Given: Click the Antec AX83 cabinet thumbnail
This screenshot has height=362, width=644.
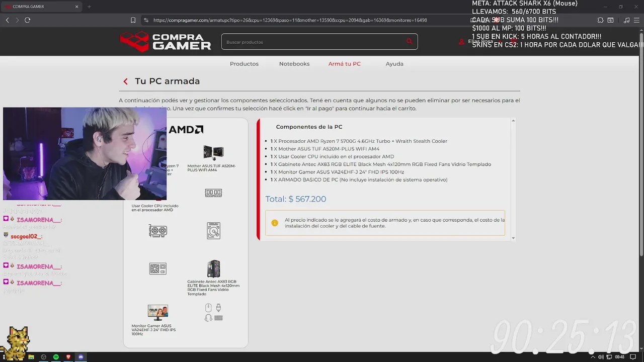Looking at the screenshot, I should pyautogui.click(x=213, y=269).
